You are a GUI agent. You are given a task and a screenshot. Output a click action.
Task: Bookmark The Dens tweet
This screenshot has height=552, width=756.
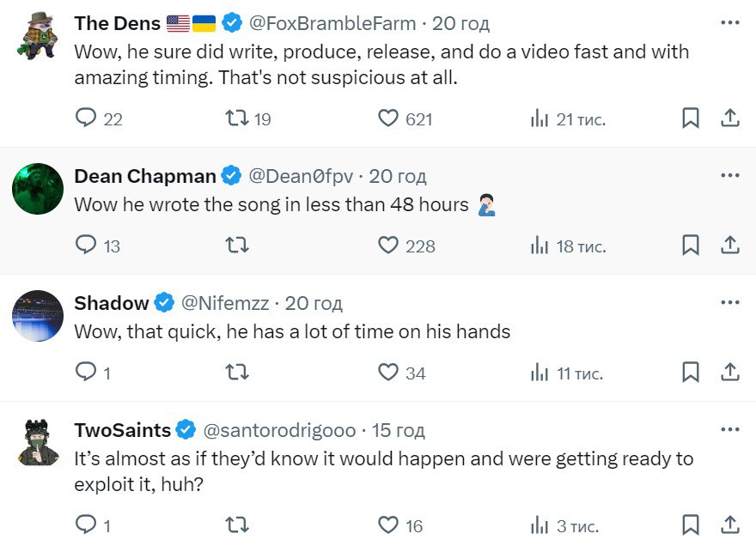point(690,118)
